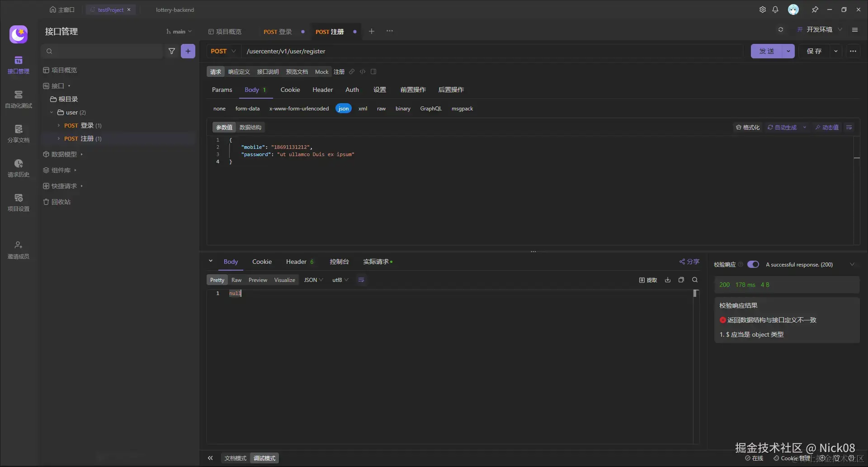Open the 自动化测试 sidebar icon

18,99
